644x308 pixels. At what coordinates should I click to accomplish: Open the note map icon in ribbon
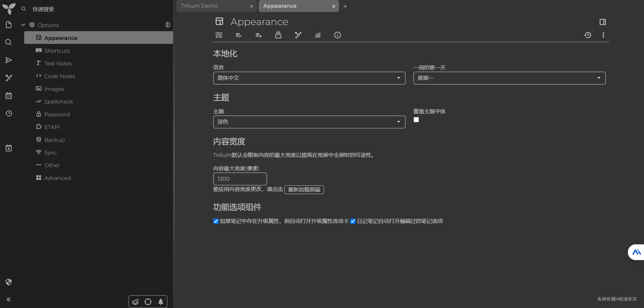298,35
